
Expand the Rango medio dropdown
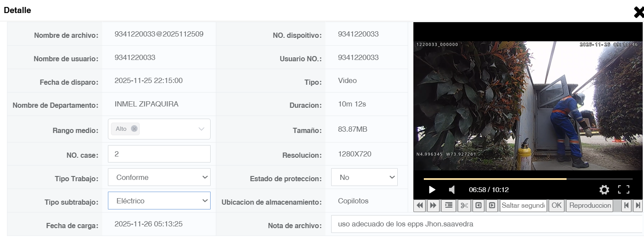pyautogui.click(x=201, y=129)
